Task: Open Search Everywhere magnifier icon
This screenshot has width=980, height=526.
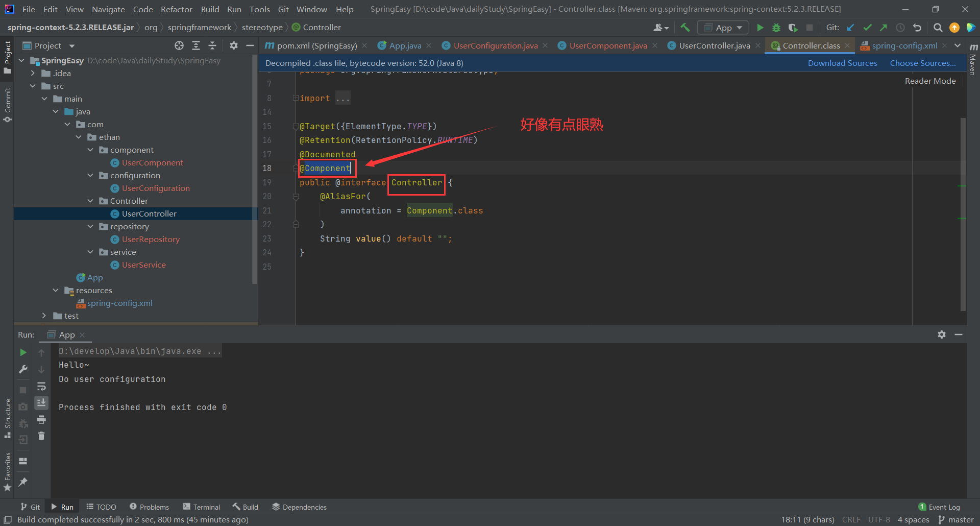Action: point(938,28)
